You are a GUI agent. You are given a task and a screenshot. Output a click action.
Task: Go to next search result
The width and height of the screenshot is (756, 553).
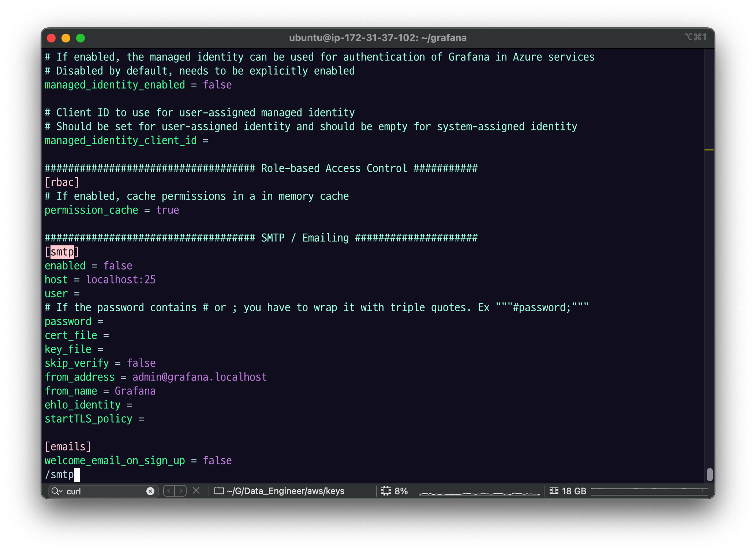click(181, 491)
